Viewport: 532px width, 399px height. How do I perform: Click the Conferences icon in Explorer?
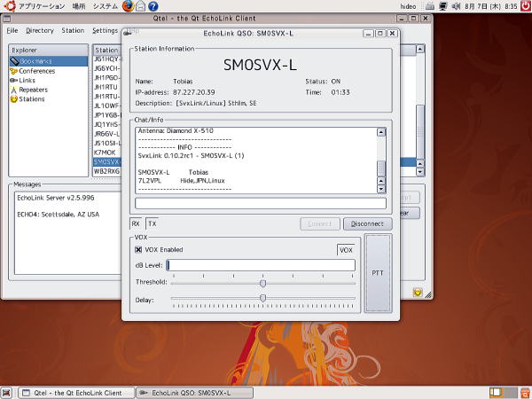[13, 71]
